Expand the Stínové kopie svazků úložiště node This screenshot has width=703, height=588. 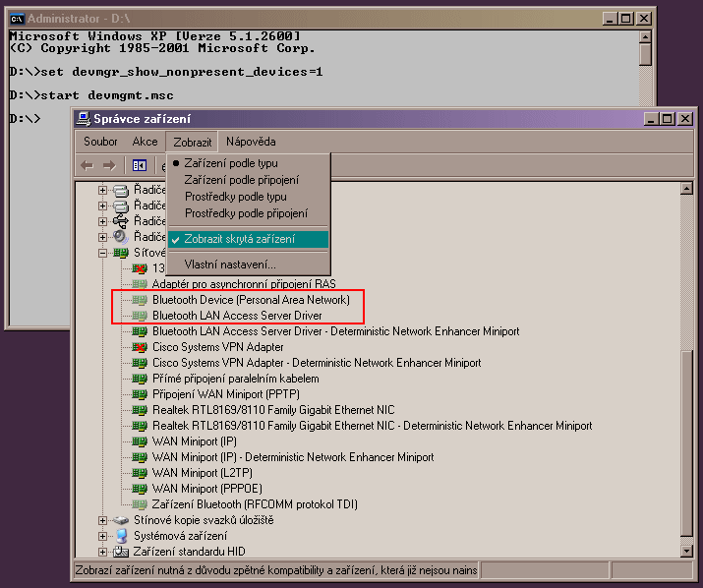(102, 520)
